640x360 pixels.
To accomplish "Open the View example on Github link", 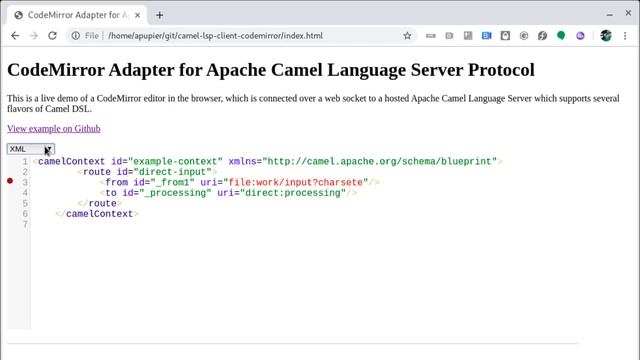I will pos(53,129).
